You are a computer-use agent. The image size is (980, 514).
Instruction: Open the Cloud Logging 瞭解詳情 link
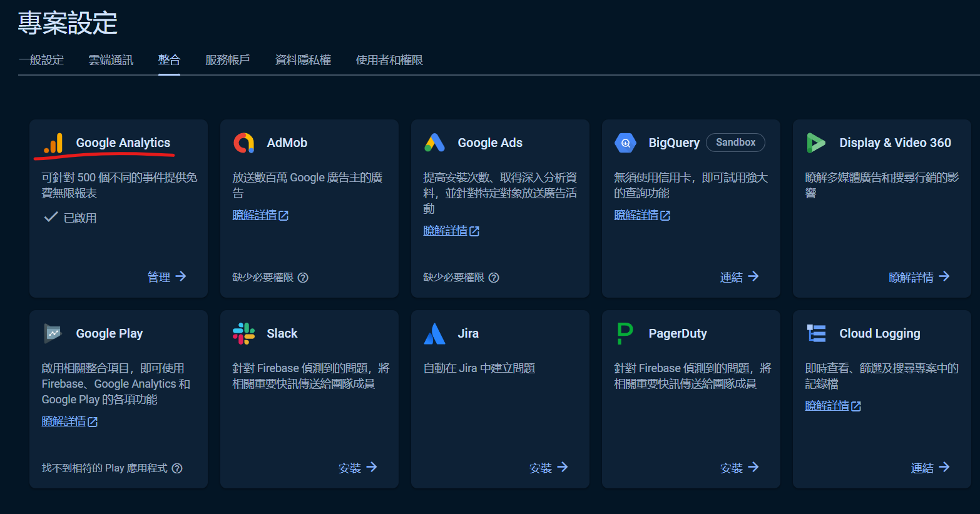point(827,406)
